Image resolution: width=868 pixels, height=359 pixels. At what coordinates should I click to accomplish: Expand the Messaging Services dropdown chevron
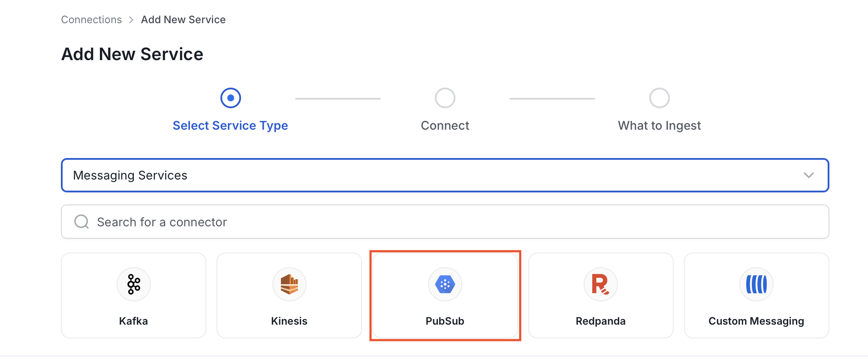[x=809, y=175]
